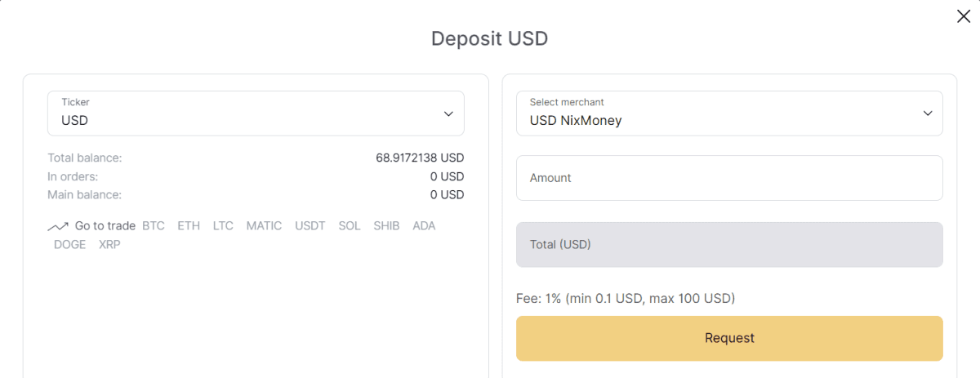Click the Total (USD) field
This screenshot has width=980, height=378.
729,244
